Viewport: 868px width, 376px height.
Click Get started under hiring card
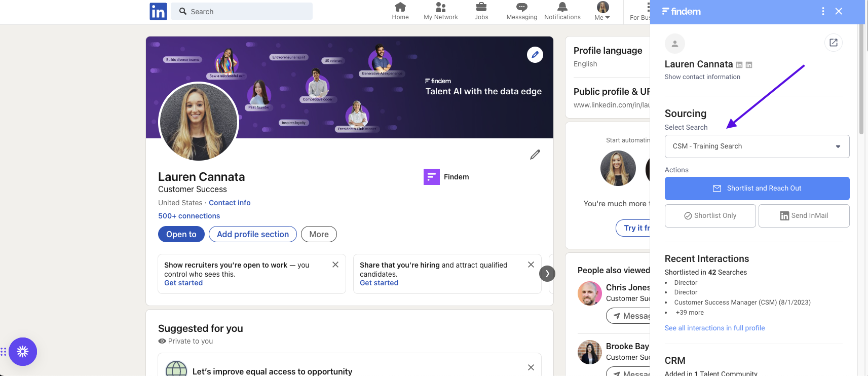coord(379,283)
